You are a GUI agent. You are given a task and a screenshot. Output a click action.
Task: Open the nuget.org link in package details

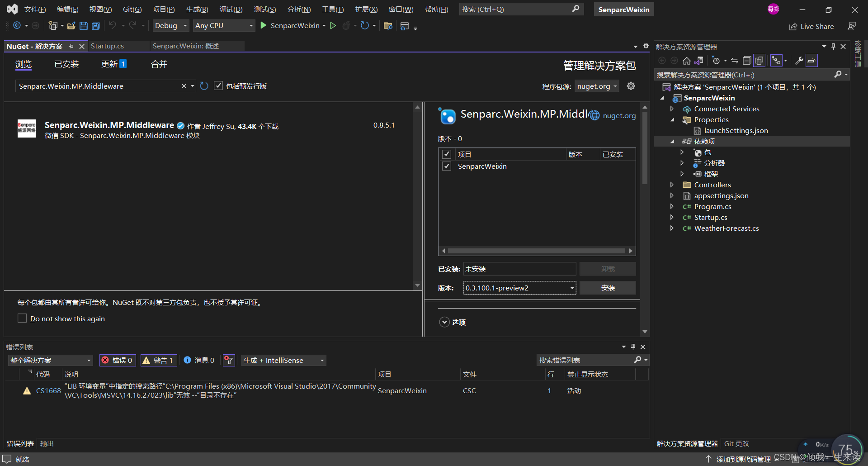[619, 116]
